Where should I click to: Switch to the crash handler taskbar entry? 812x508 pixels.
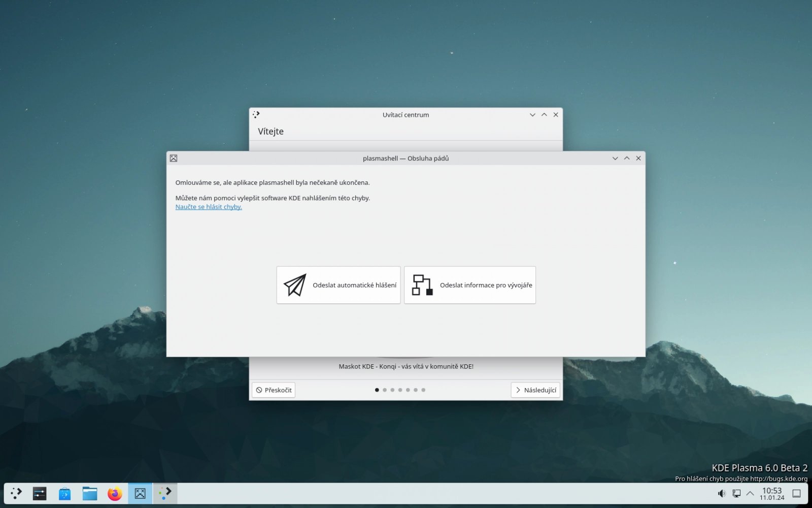pyautogui.click(x=140, y=493)
